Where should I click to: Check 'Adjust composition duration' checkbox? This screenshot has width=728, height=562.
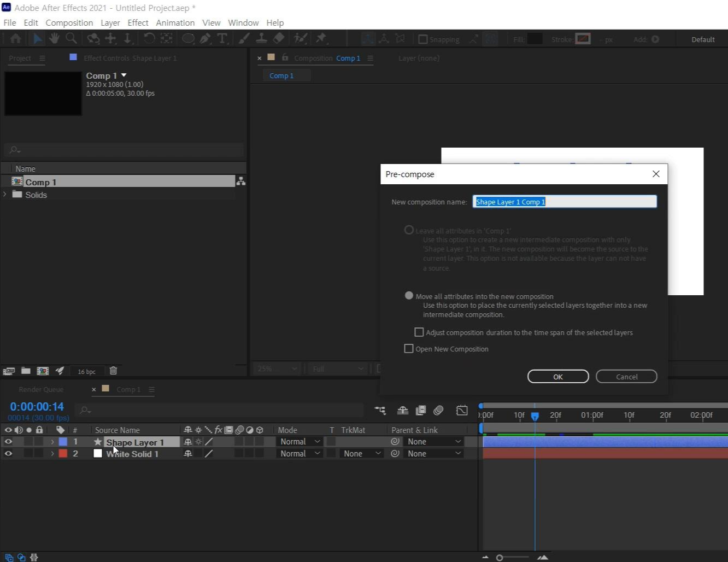[419, 332]
